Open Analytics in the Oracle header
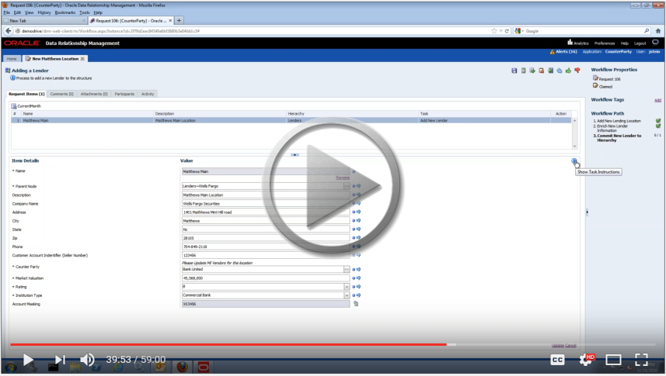 pyautogui.click(x=578, y=43)
